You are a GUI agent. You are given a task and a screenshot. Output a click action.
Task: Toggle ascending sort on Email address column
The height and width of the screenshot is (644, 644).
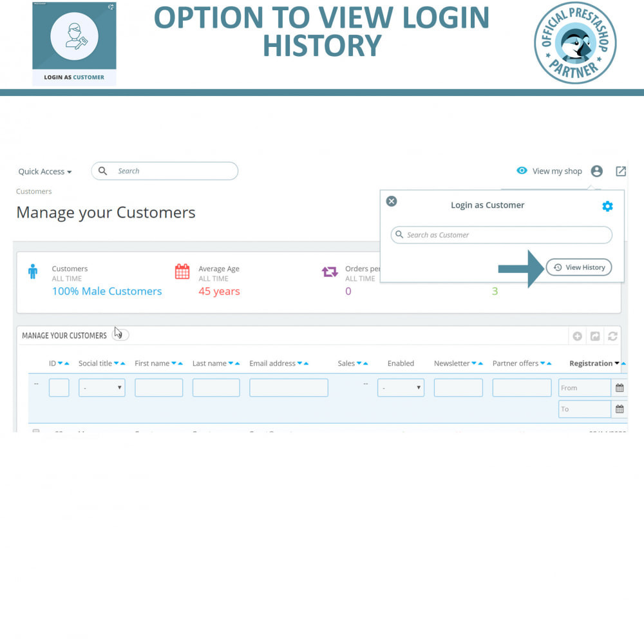(x=305, y=363)
